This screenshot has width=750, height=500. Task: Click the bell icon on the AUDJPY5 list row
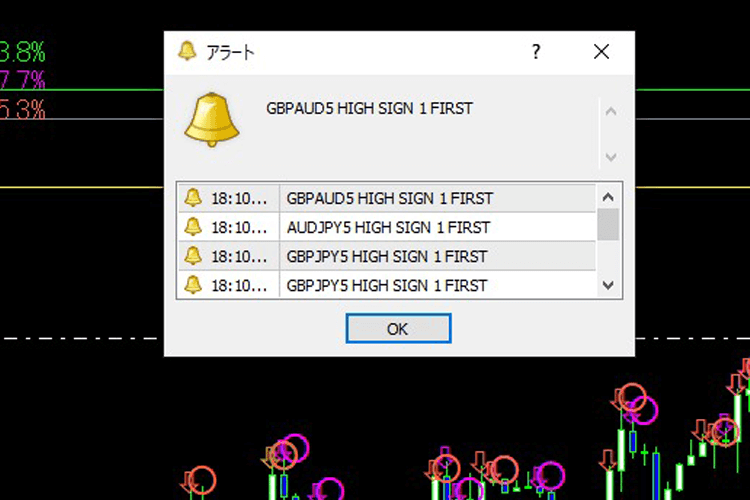tap(193, 227)
